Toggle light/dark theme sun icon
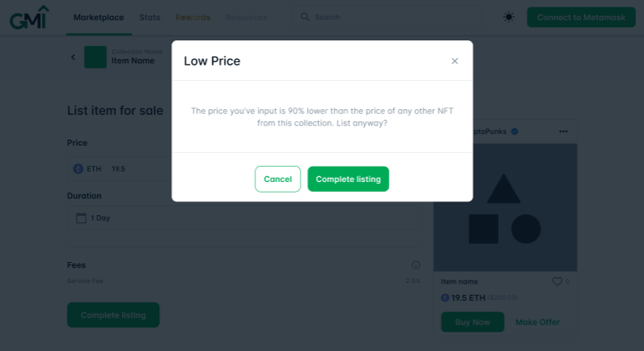Image resolution: width=644 pixels, height=351 pixels. coord(508,17)
